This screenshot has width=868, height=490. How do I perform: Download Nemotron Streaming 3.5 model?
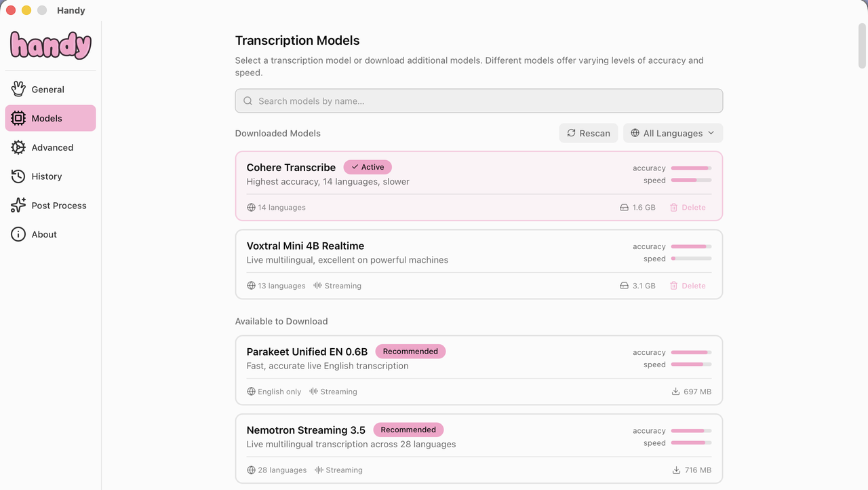click(x=692, y=470)
